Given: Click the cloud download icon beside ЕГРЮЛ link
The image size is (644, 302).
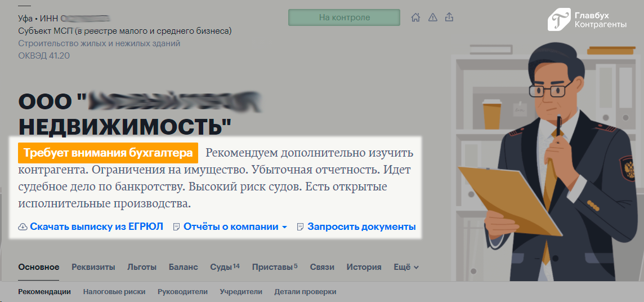Looking at the screenshot, I should (23, 227).
